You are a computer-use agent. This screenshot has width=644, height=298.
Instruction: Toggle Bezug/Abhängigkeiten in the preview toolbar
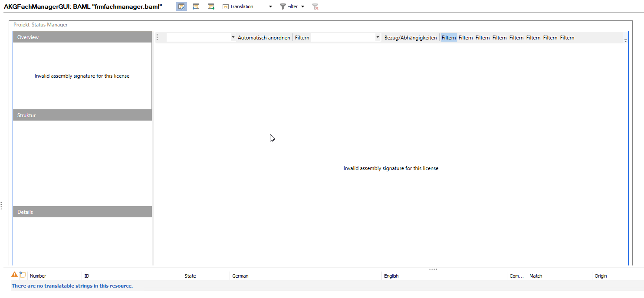pos(410,37)
